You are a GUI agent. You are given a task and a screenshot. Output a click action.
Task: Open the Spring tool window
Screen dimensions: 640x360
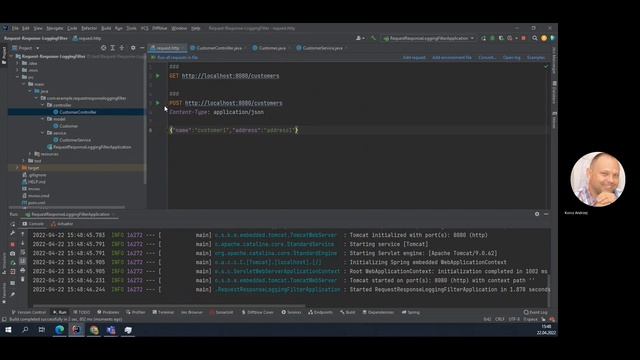coord(411,312)
